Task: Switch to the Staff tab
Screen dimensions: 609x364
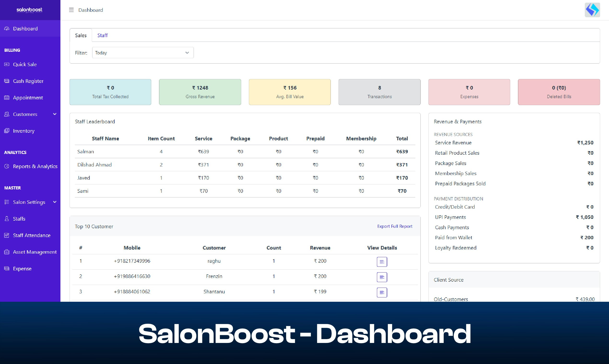Action: tap(102, 35)
